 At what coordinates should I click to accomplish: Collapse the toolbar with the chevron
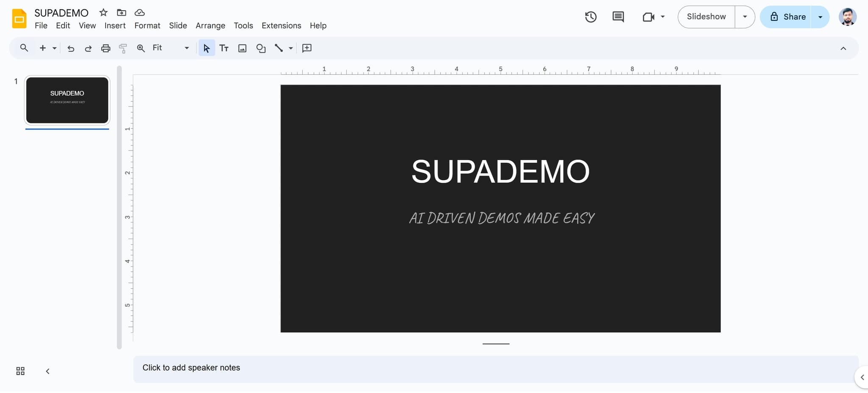[x=844, y=48]
